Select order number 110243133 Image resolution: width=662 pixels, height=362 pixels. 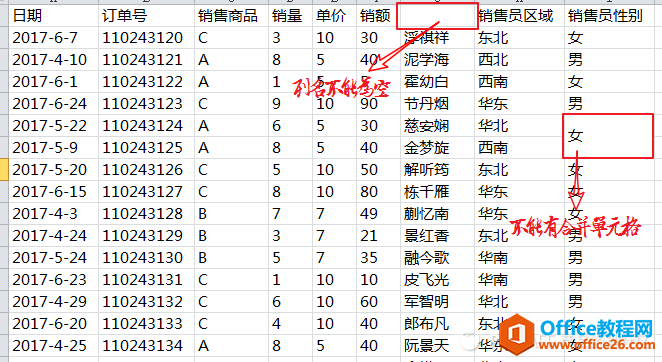[147, 324]
